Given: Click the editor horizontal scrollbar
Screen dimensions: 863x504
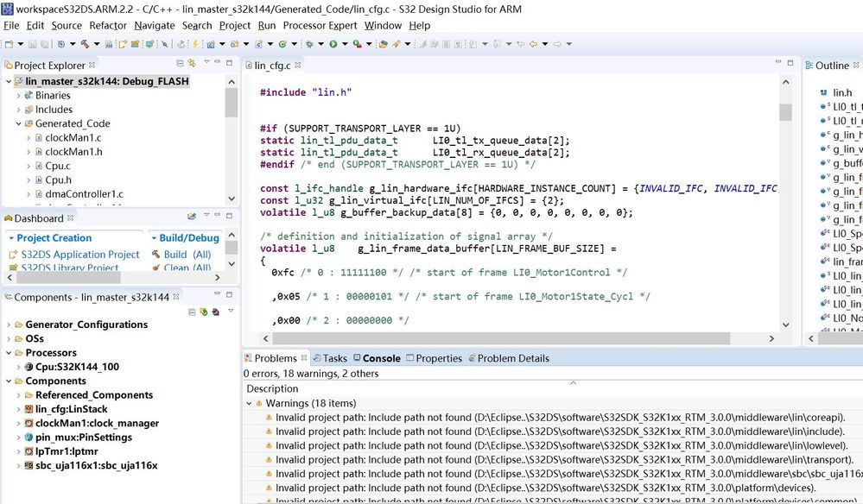Looking at the screenshot, I should 501,338.
